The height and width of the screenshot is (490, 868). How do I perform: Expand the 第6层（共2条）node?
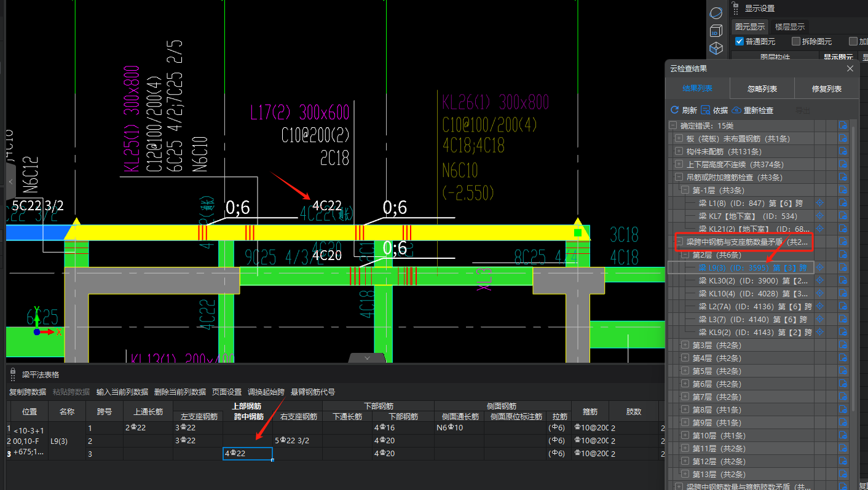tap(685, 384)
